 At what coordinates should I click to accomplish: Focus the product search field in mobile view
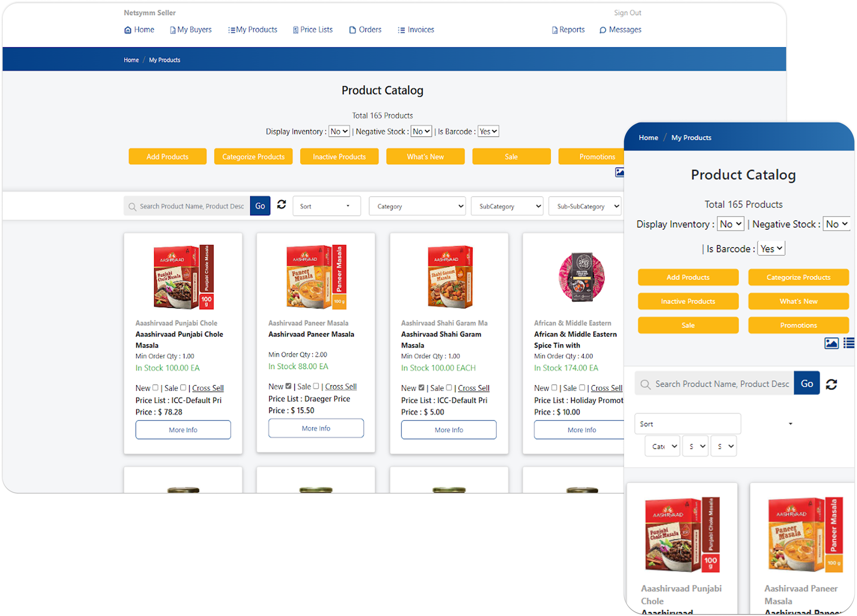714,383
